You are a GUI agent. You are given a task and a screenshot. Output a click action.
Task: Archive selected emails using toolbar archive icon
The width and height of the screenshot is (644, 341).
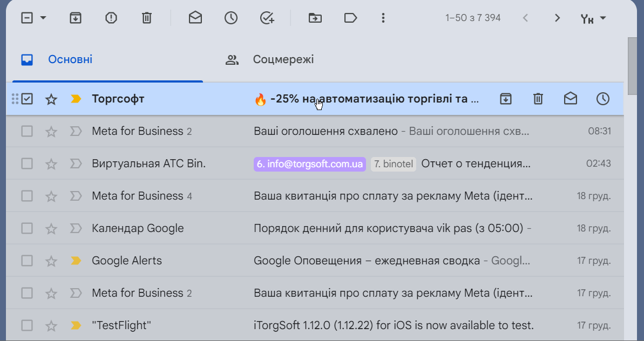[x=76, y=18]
